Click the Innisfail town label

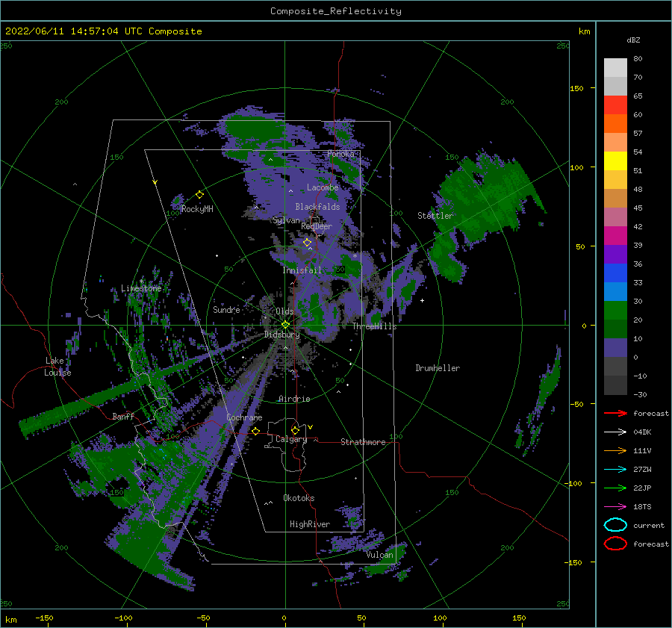(x=302, y=270)
